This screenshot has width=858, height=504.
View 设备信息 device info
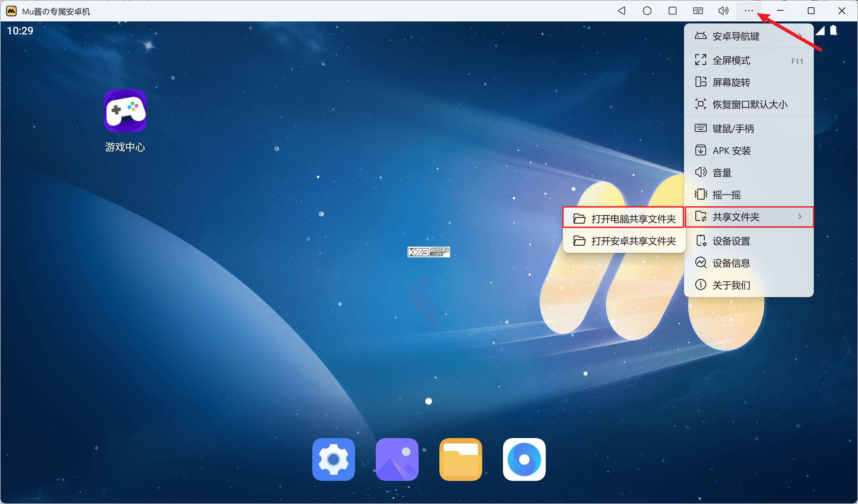point(749,263)
